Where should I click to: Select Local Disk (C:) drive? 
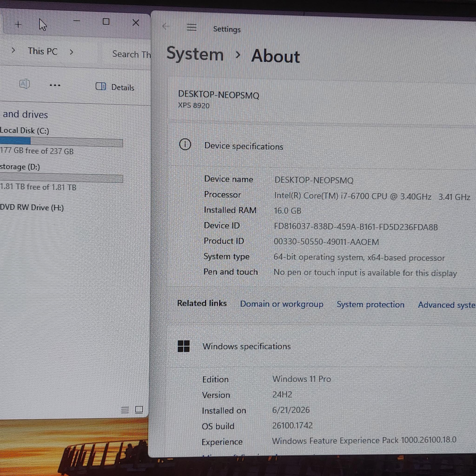pos(24,131)
